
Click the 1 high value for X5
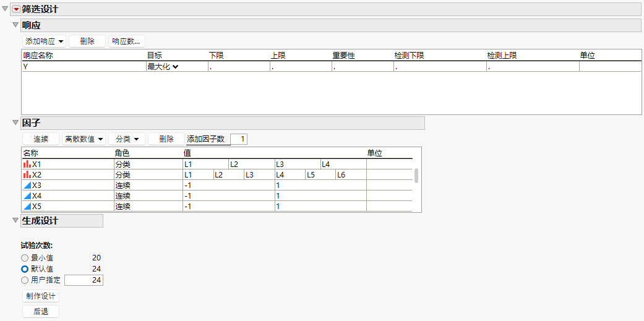pyautogui.click(x=321, y=207)
